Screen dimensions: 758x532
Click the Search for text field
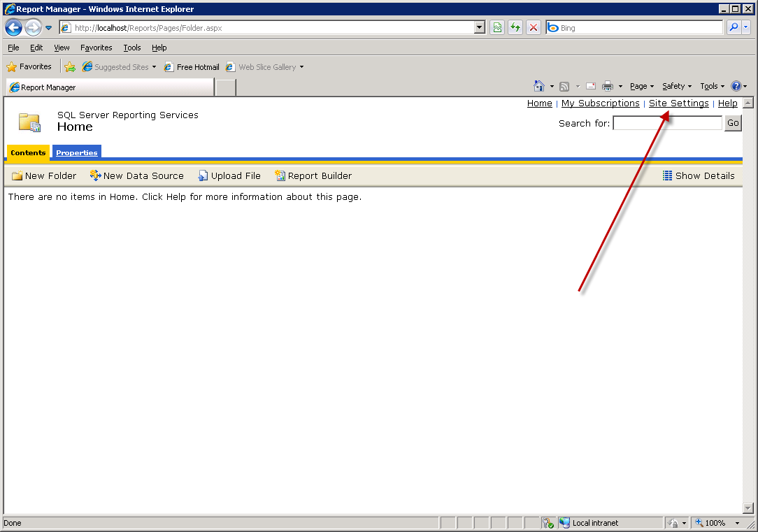point(667,123)
